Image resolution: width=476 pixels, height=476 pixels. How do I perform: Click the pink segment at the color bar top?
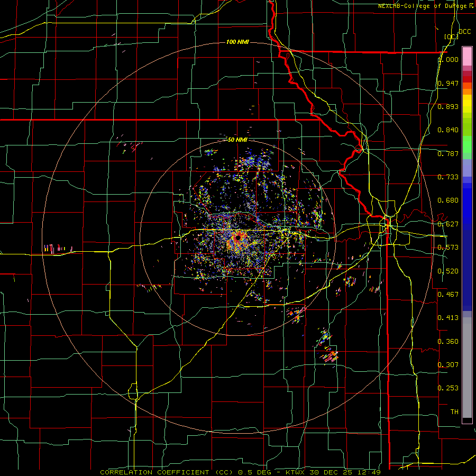point(467,56)
